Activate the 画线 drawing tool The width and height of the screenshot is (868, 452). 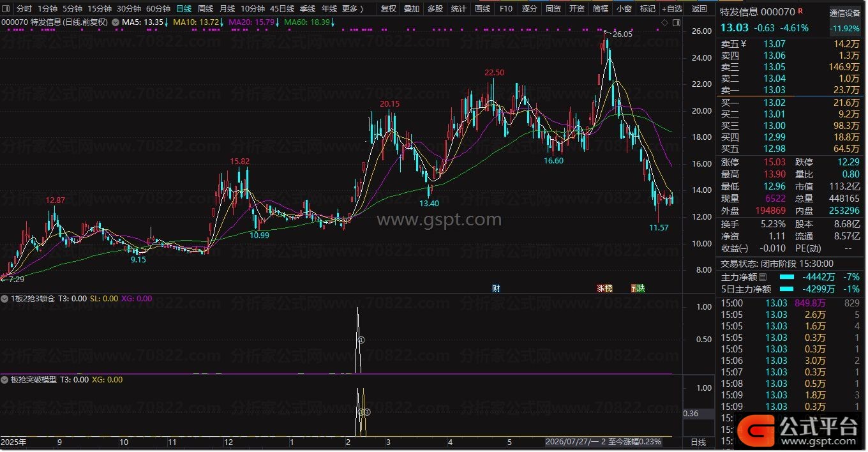483,9
